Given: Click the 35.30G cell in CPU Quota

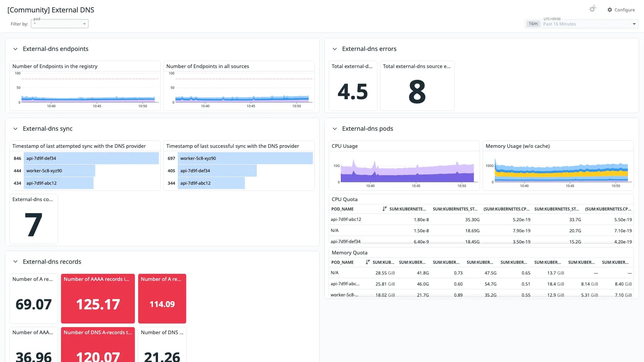Looking at the screenshot, I should (x=472, y=220).
